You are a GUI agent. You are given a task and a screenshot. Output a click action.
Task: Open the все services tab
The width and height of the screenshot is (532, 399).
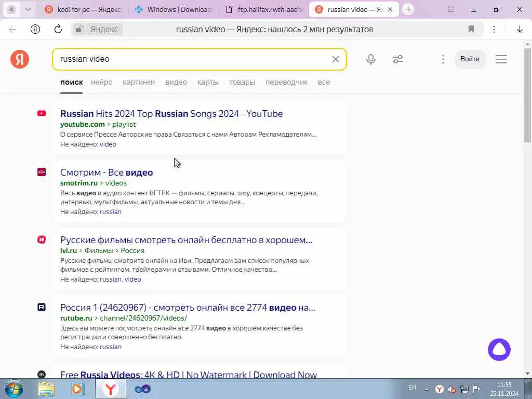tap(324, 82)
